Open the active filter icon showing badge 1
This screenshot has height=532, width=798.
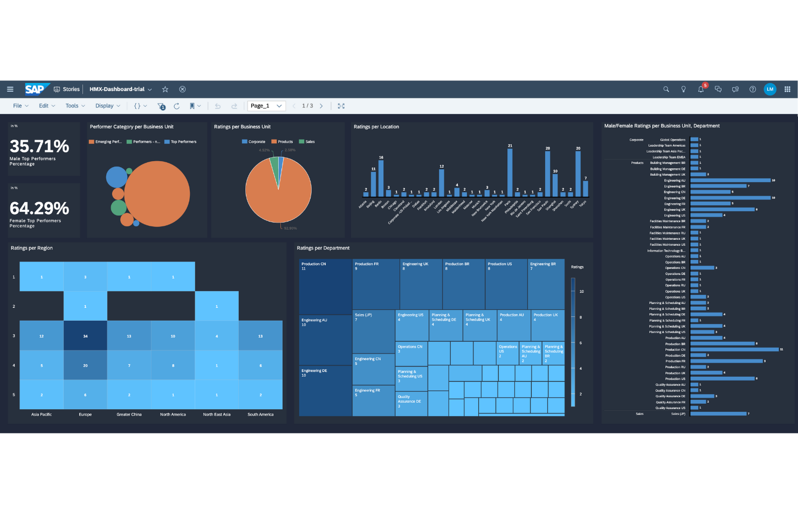(x=161, y=106)
